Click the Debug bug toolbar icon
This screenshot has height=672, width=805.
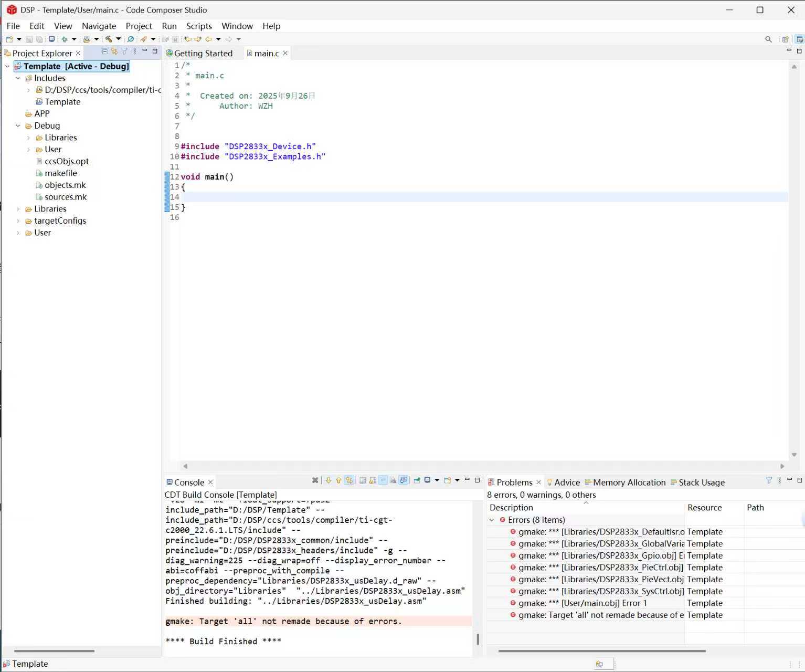pyautogui.click(x=65, y=39)
